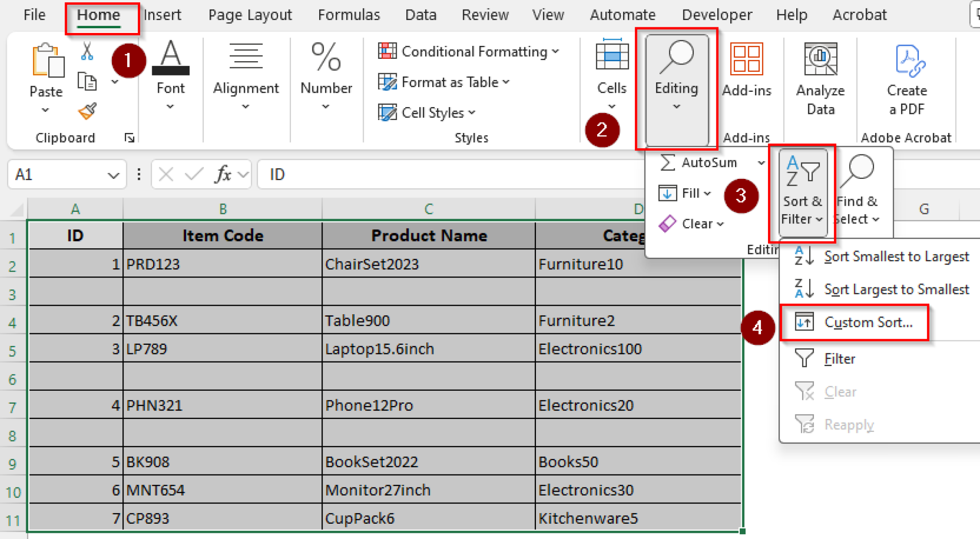Click the Copy icon
The image size is (980, 539).
(x=87, y=81)
